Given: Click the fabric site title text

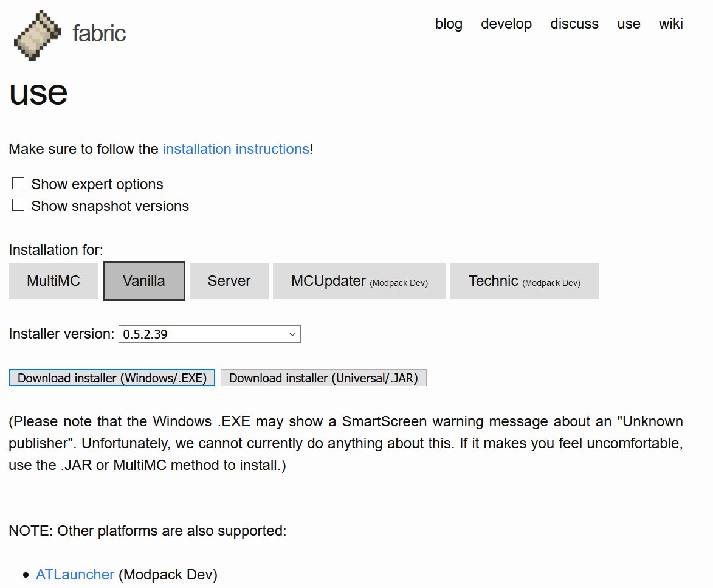Looking at the screenshot, I should 99,33.
